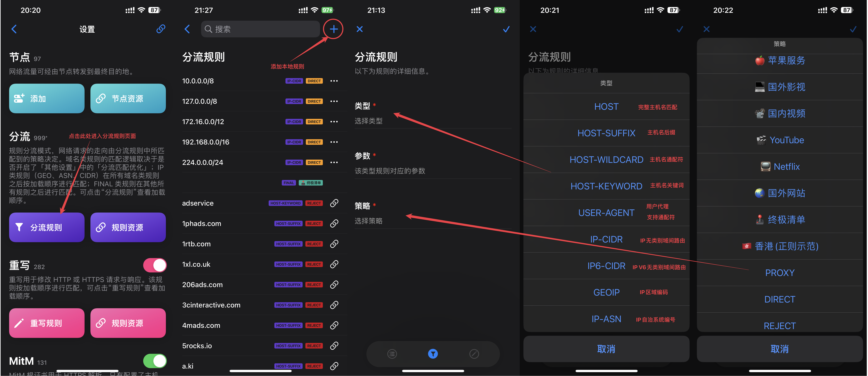Tap link icon for 4mads.com rule

(334, 326)
